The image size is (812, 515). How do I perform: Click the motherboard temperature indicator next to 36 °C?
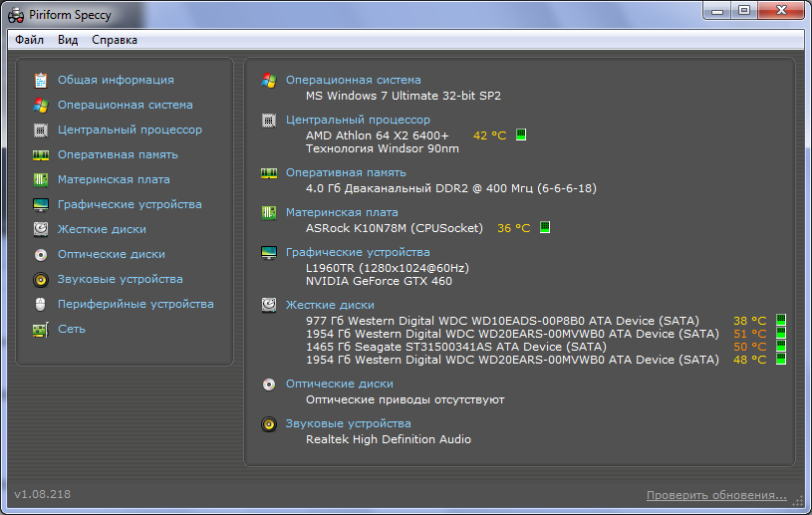point(545,227)
